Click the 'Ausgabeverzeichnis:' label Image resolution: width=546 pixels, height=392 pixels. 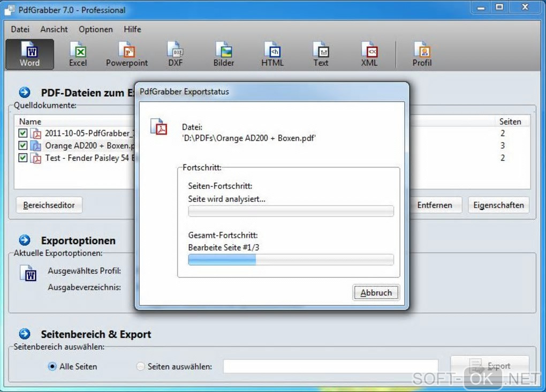click(x=85, y=287)
